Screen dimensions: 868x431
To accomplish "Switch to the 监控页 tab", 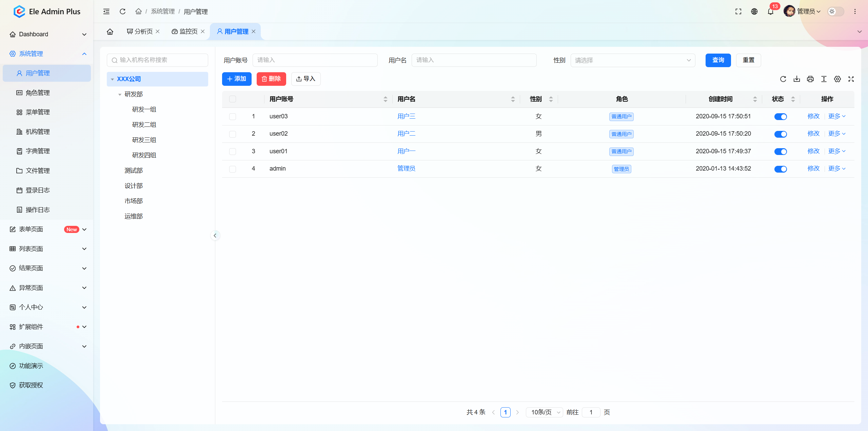I will point(188,32).
